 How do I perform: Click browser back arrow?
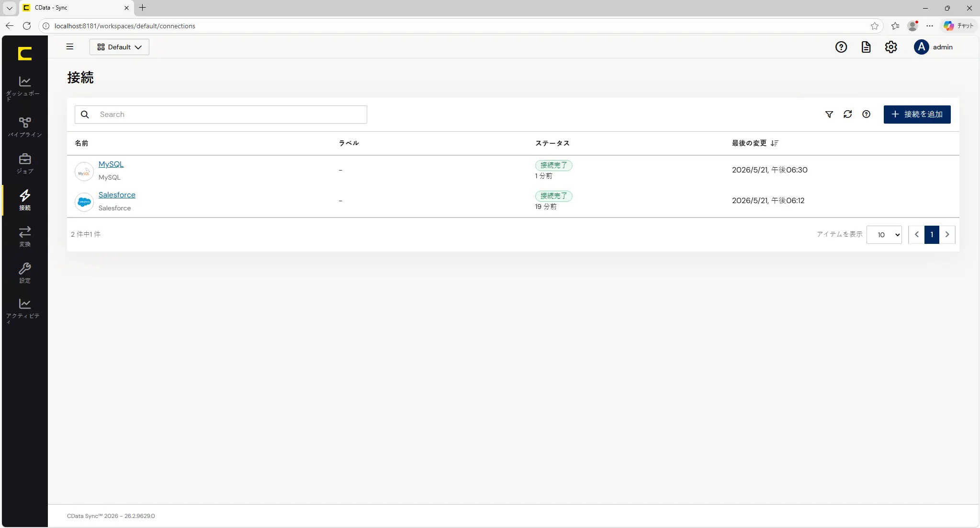10,26
